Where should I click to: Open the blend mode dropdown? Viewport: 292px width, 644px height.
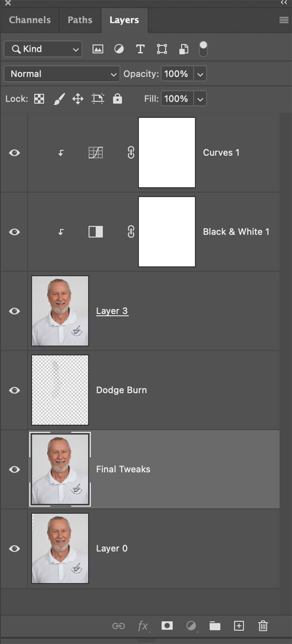click(62, 74)
